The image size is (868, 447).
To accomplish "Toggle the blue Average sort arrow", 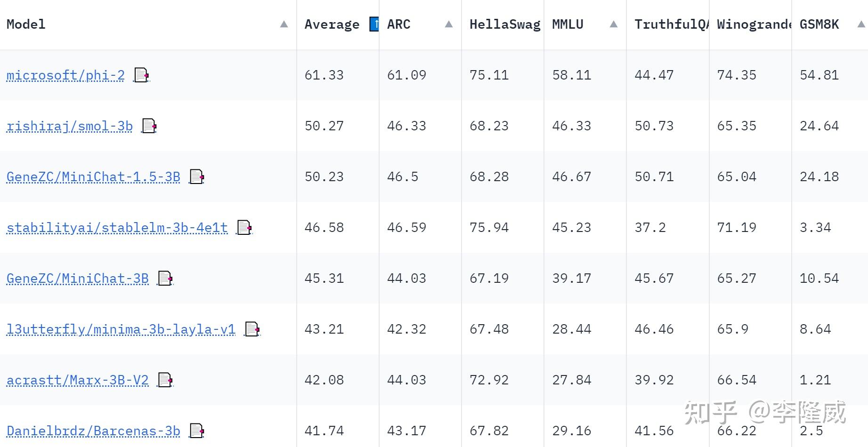I will 374,24.
